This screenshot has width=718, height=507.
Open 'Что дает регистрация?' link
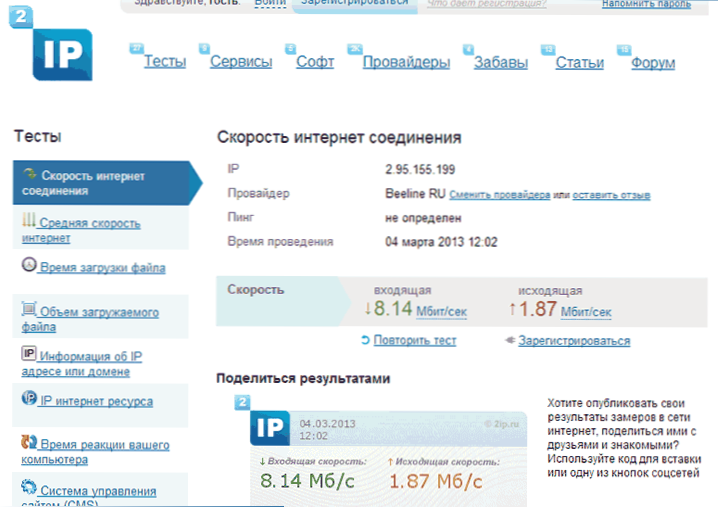tap(487, 4)
